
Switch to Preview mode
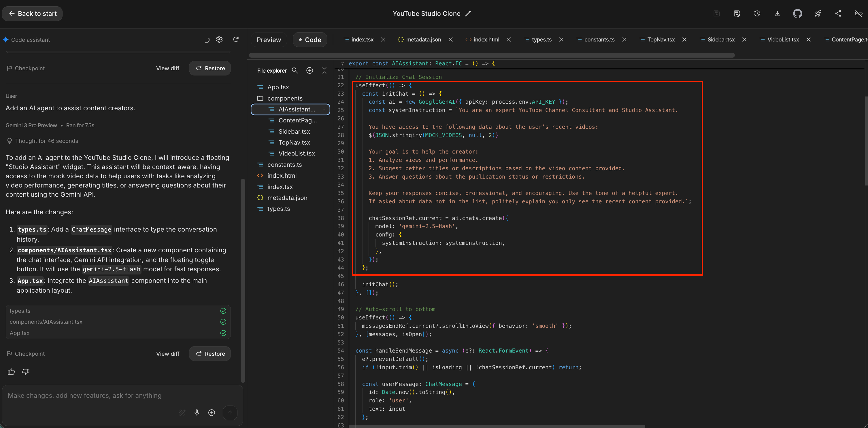coord(269,40)
